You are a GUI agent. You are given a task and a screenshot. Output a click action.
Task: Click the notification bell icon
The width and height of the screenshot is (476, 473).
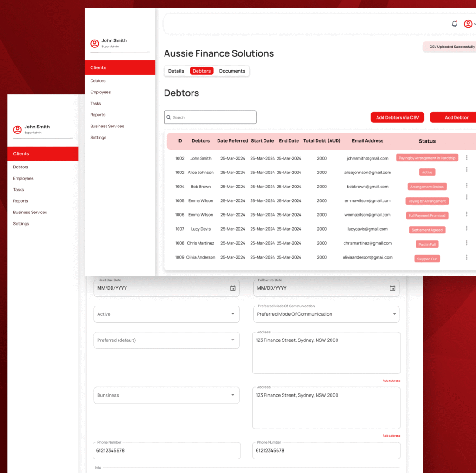454,24
